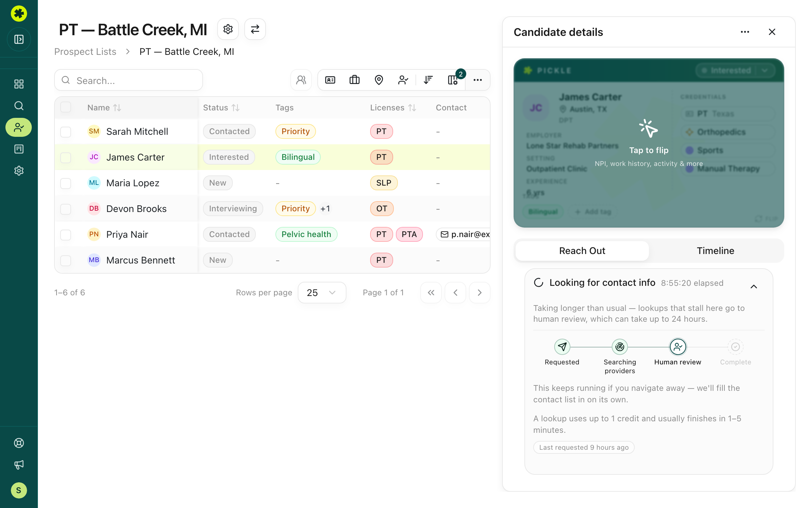
Task: Open Sarah Mitchell candidate name
Action: [x=137, y=131]
